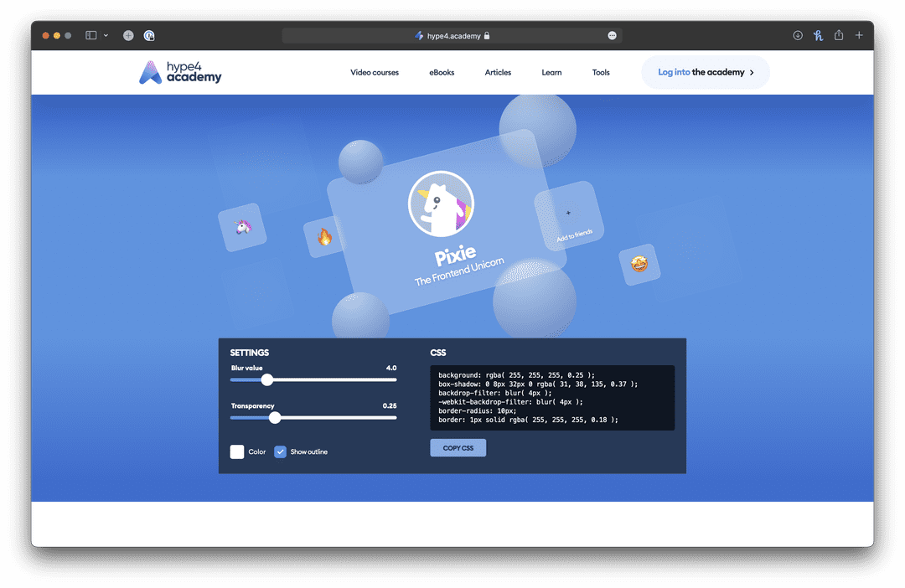Open the tab group dropdown arrow

click(x=106, y=36)
